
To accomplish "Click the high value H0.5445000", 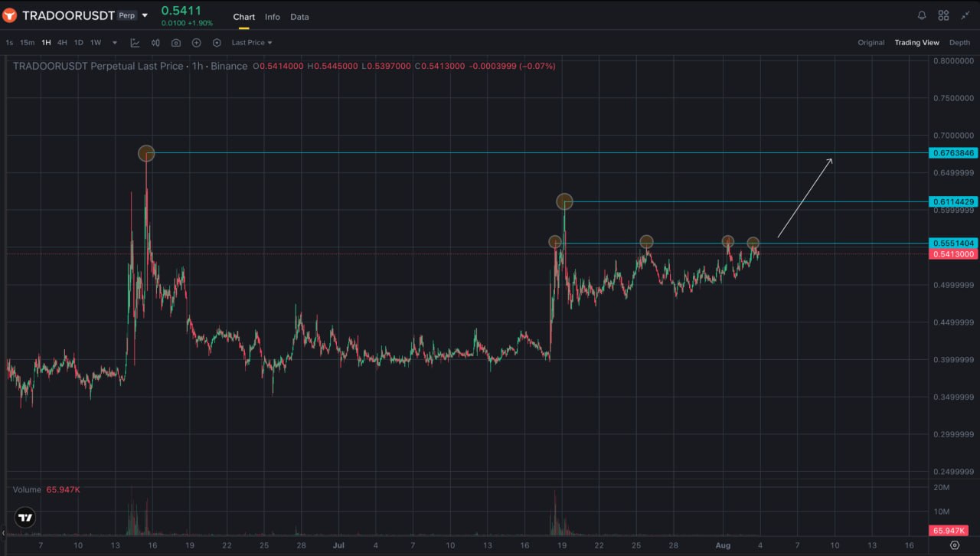I will [x=333, y=67].
